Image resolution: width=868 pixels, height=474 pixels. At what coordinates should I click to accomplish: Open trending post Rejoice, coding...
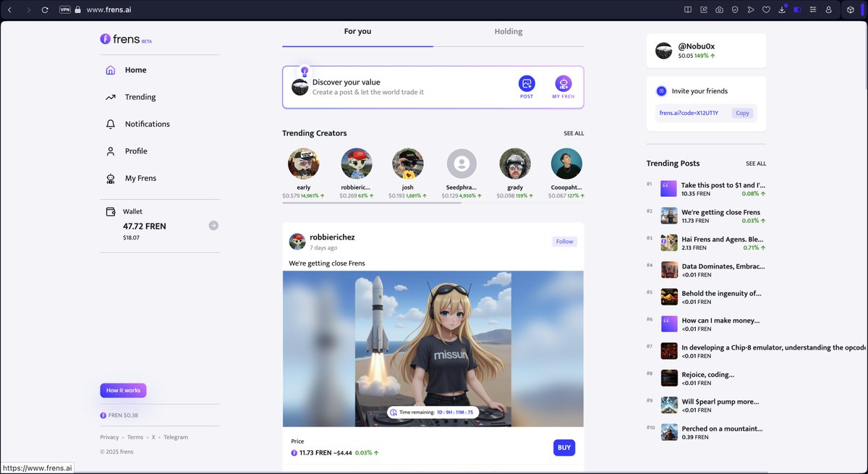tap(706, 378)
